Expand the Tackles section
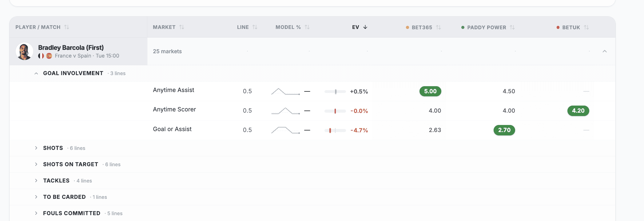 tap(36, 181)
